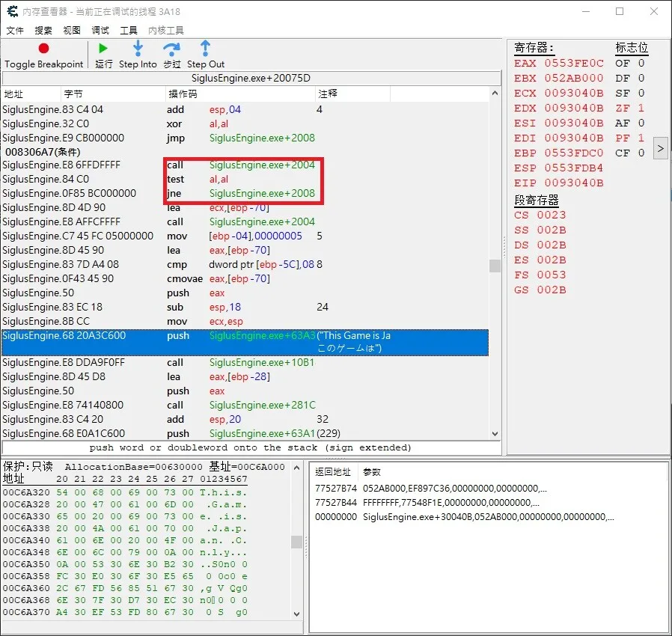Click the Toggle Breakpoint red dot icon
The image size is (672, 636).
coord(43,49)
